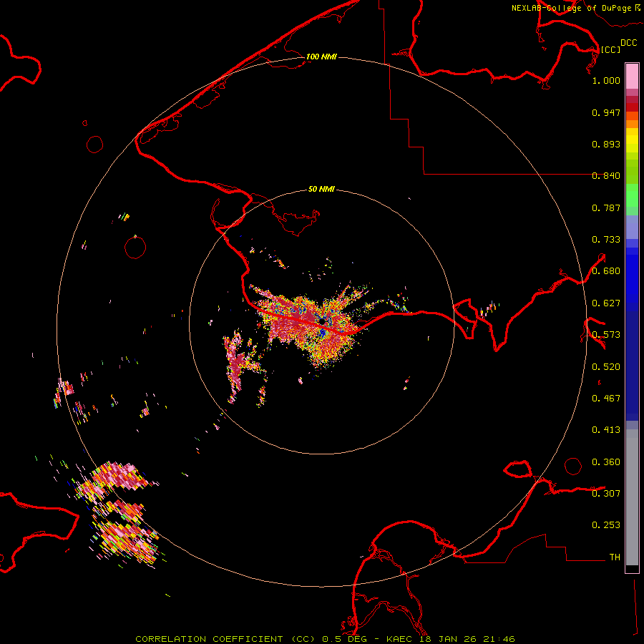Image resolution: width=644 pixels, height=644 pixels.
Task: Click the Correlation Coefficient caption at bottom
Action: tap(324, 638)
